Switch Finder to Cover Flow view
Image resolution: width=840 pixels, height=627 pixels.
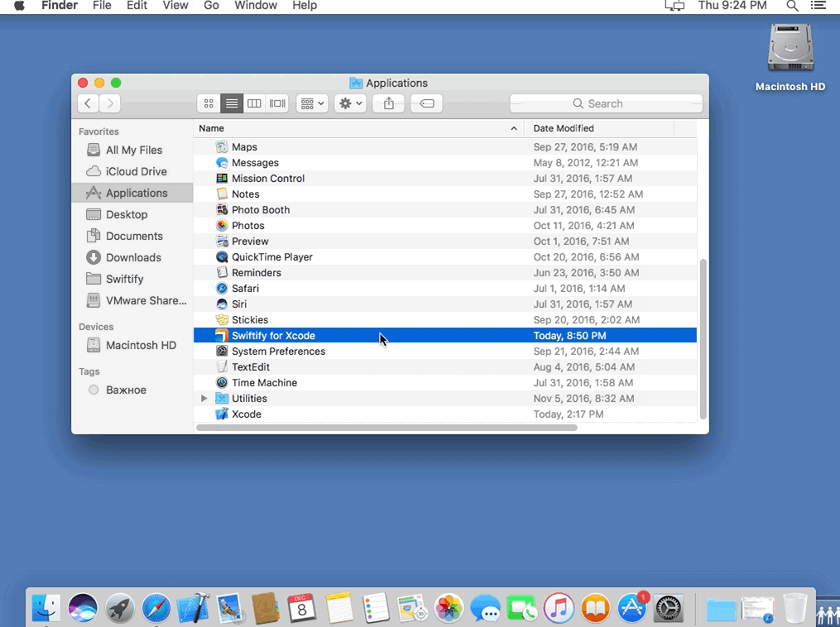[277, 103]
